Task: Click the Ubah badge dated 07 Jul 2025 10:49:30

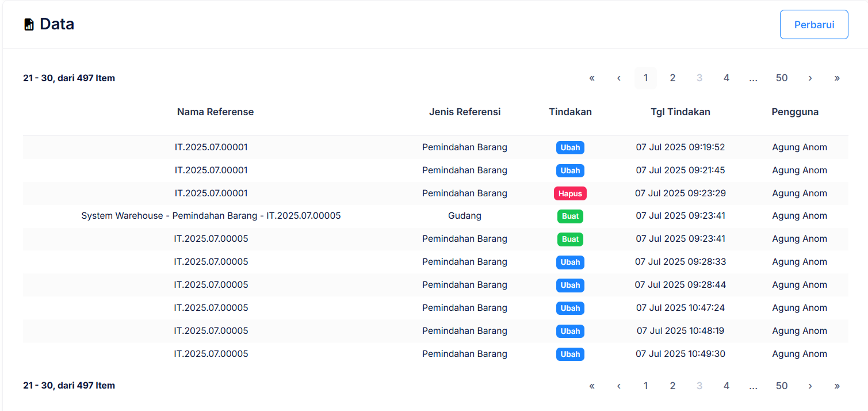Action: pos(570,354)
